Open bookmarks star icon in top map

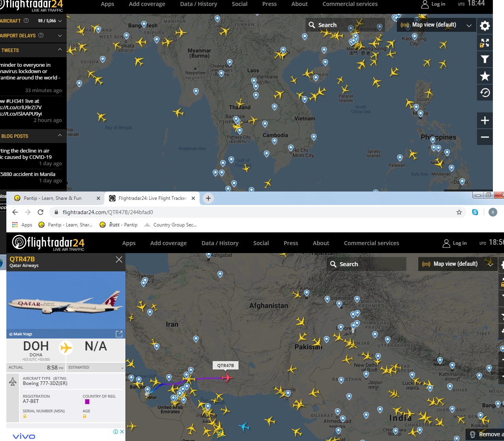coord(485,76)
